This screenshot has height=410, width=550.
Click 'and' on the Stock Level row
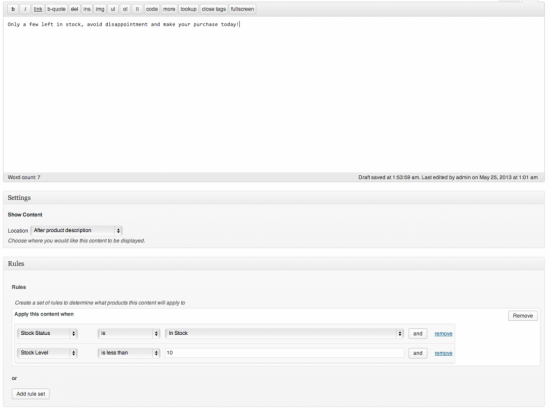click(x=418, y=353)
